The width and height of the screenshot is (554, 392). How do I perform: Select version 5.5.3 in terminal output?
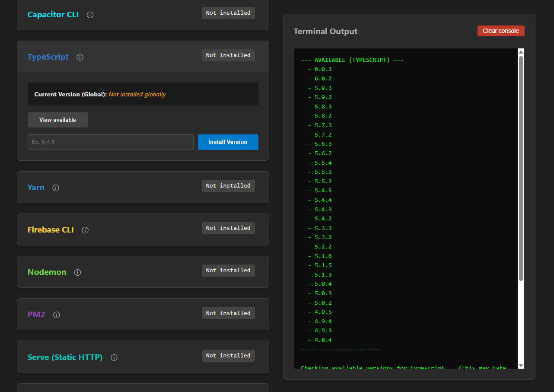click(x=323, y=172)
